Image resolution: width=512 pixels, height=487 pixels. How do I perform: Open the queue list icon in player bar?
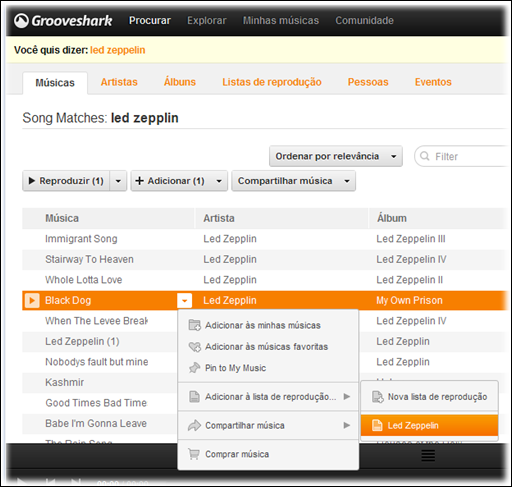428,456
